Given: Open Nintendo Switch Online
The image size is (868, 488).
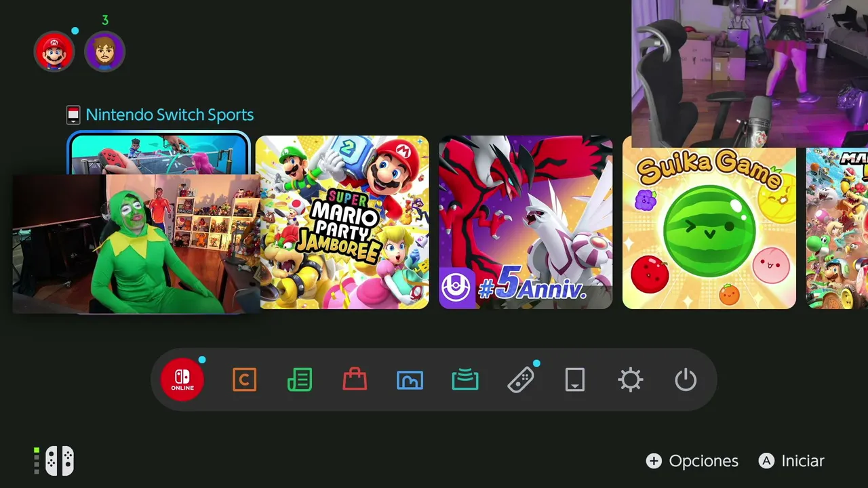Looking at the screenshot, I should pyautogui.click(x=182, y=380).
